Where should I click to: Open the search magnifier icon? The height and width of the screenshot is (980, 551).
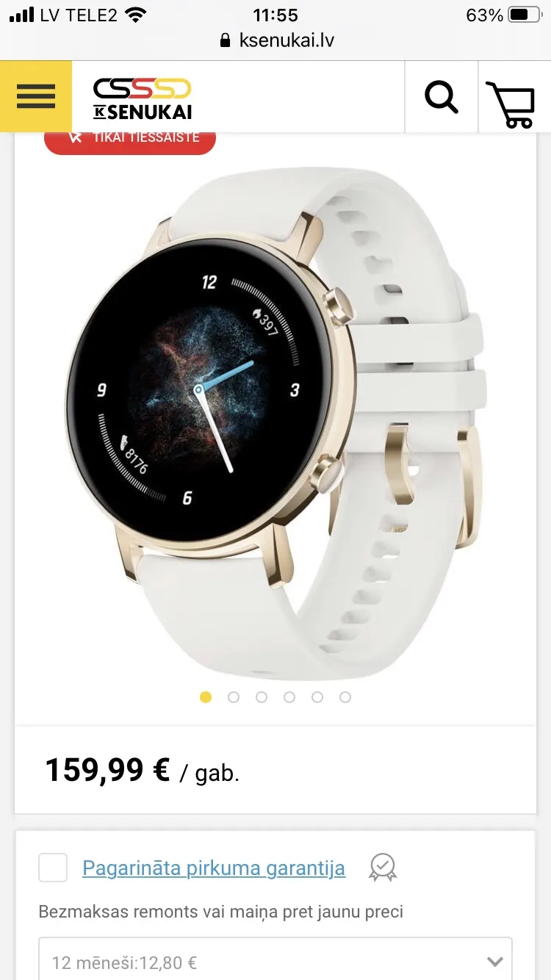pos(442,97)
